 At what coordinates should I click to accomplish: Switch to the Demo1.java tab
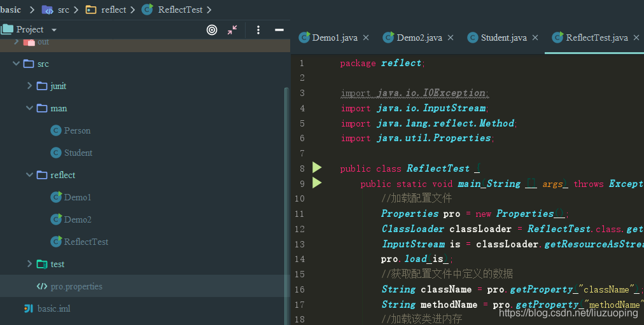(x=335, y=38)
